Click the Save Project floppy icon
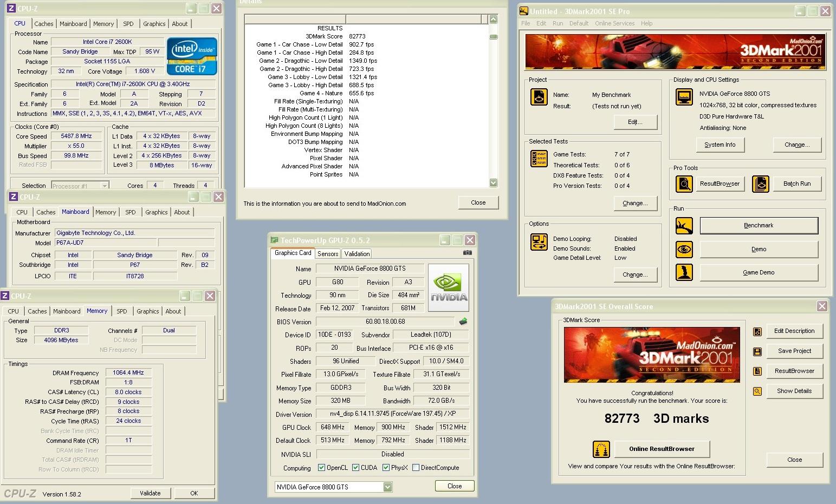Image resolution: width=836 pixels, height=504 pixels. [x=757, y=351]
